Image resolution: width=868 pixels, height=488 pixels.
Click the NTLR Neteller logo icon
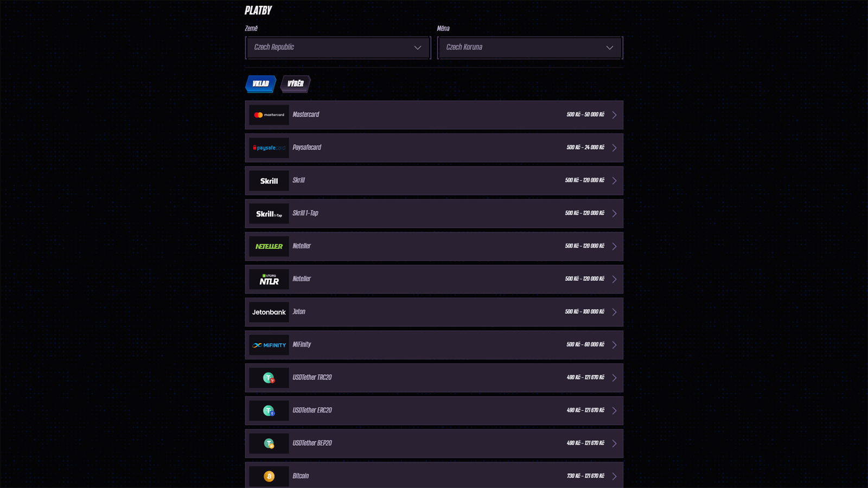[269, 280]
